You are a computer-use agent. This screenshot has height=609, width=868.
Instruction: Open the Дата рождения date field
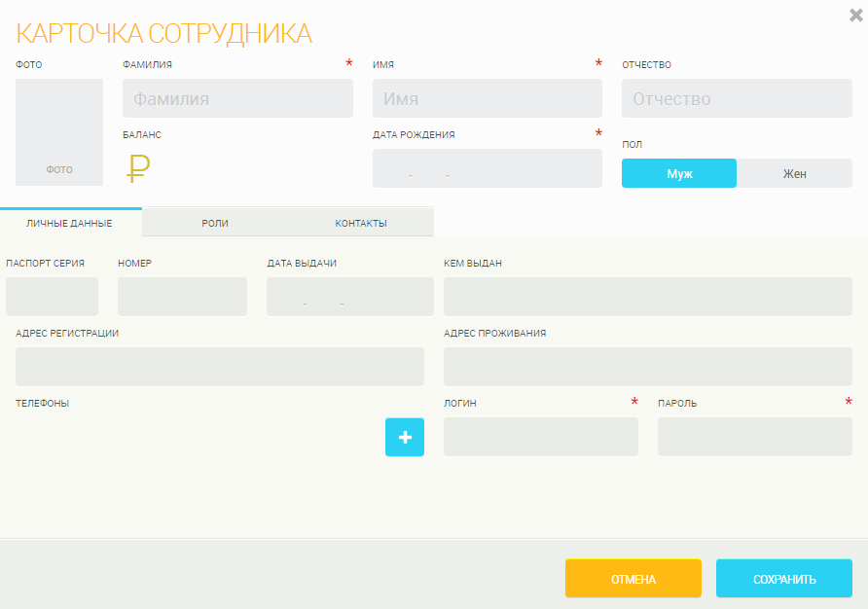coord(488,168)
